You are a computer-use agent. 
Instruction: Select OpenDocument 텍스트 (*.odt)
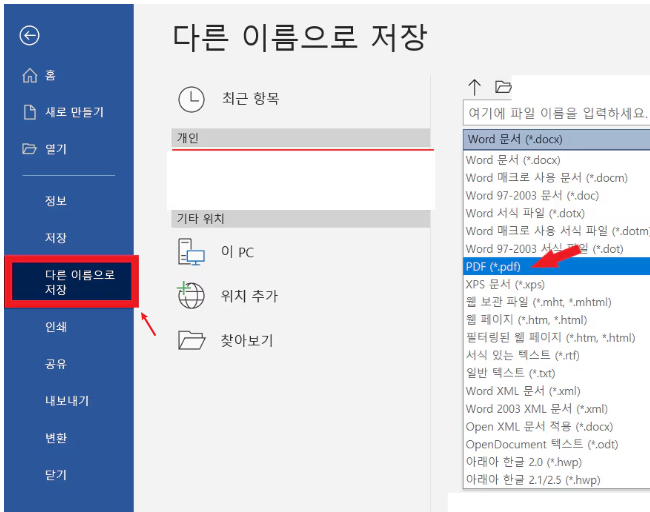coord(556,444)
